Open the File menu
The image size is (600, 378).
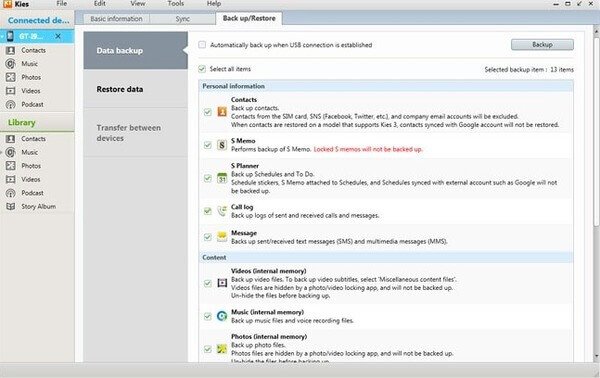pos(62,3)
